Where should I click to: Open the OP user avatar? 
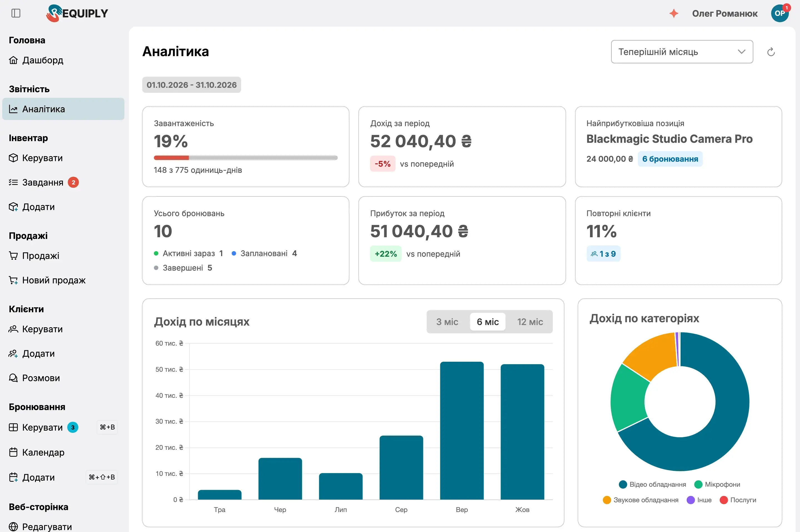tap(779, 13)
